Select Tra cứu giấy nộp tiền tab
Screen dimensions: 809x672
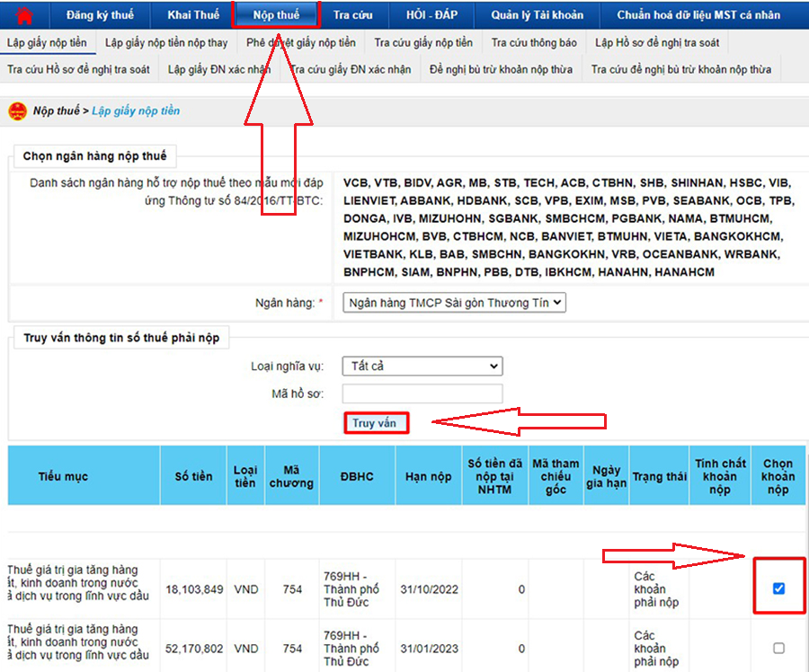tap(422, 42)
